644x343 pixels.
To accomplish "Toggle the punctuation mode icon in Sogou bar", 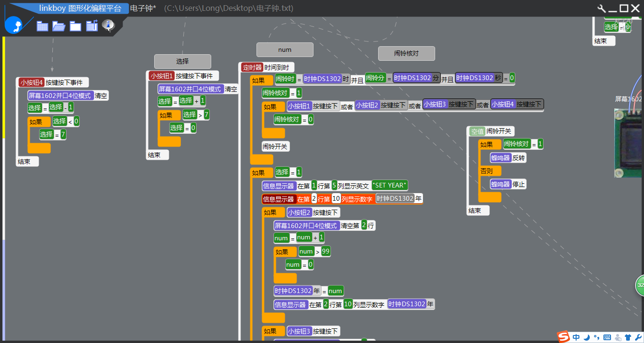I will (x=596, y=337).
